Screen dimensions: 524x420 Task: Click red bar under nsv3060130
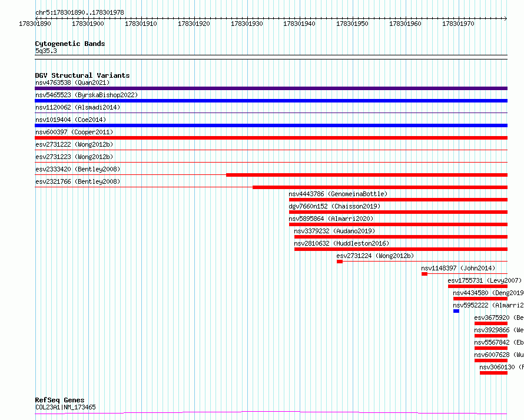tap(493, 373)
